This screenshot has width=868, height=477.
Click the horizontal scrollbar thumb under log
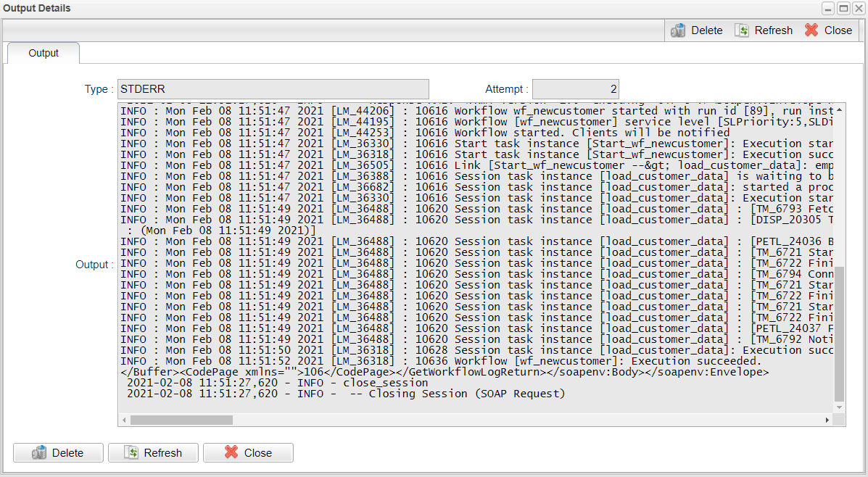pyautogui.click(x=181, y=420)
